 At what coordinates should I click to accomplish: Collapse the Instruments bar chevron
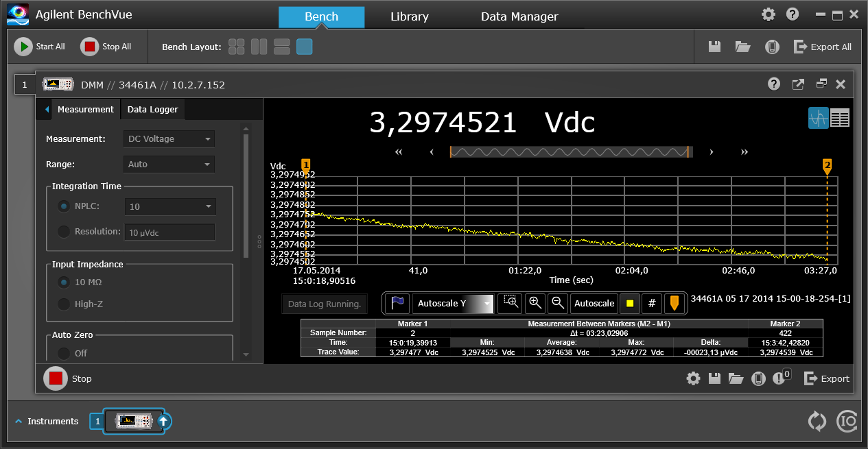[19, 422]
